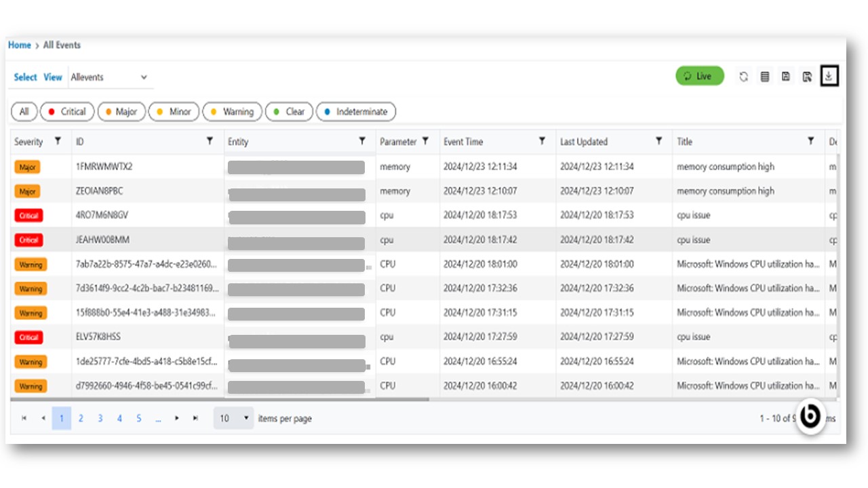Open the Entity column filter icon
This screenshot has height=488, width=868.
[362, 141]
